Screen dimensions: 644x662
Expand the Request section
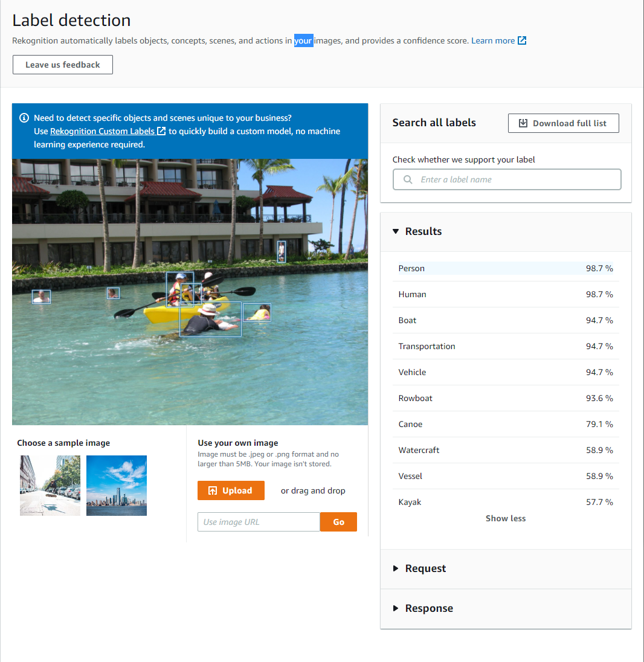coord(396,568)
